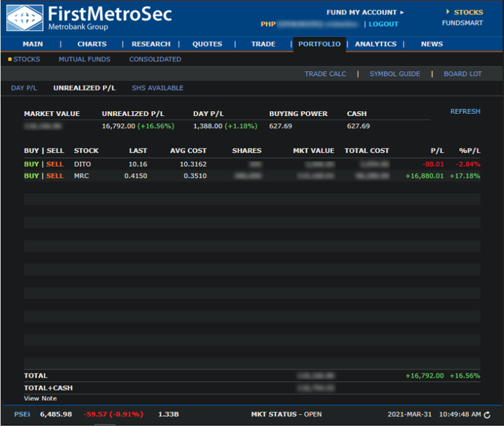Click the 1.33B volume figure
This screenshot has height=427, width=504.
(168, 415)
